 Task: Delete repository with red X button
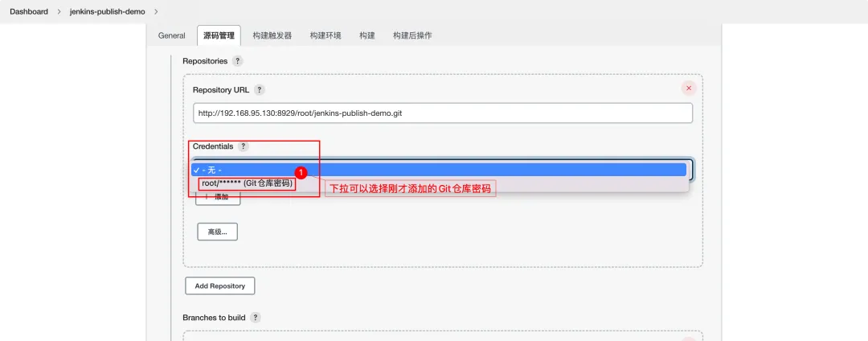689,88
